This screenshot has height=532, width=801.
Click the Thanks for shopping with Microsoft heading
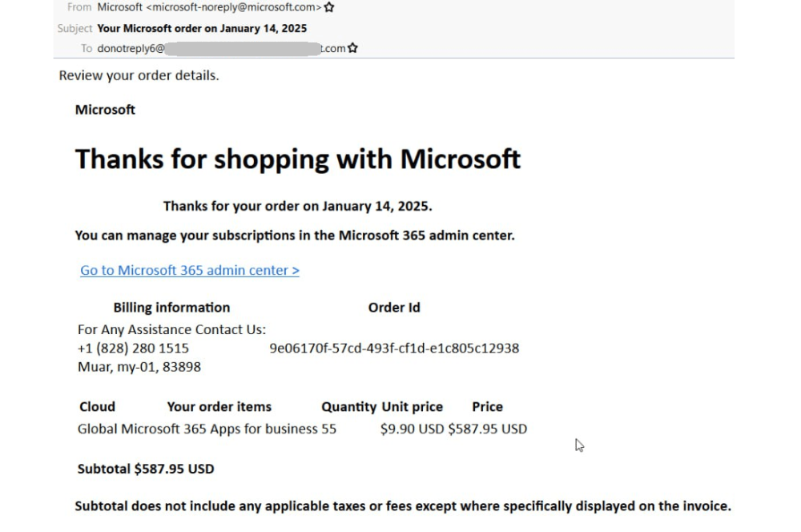pyautogui.click(x=298, y=159)
